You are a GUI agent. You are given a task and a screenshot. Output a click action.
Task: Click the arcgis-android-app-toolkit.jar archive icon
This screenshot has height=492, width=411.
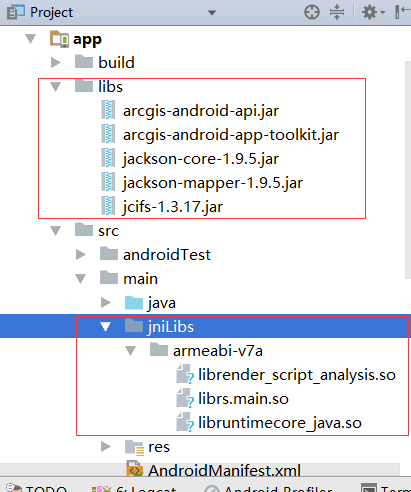pyautogui.click(x=108, y=134)
